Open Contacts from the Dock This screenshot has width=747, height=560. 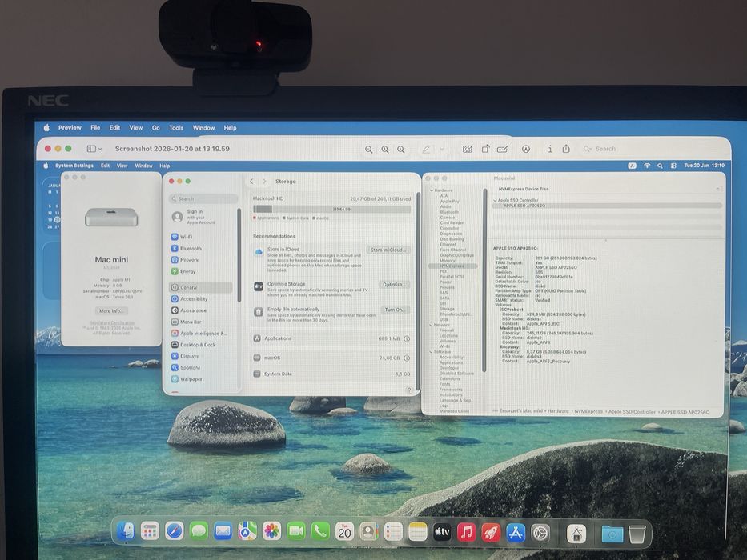coord(369,531)
